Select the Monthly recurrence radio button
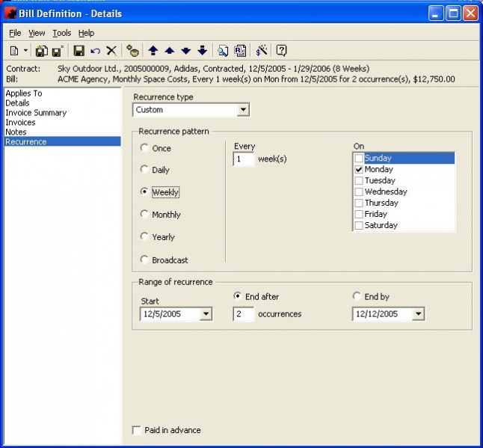The image size is (483, 448). click(x=144, y=215)
